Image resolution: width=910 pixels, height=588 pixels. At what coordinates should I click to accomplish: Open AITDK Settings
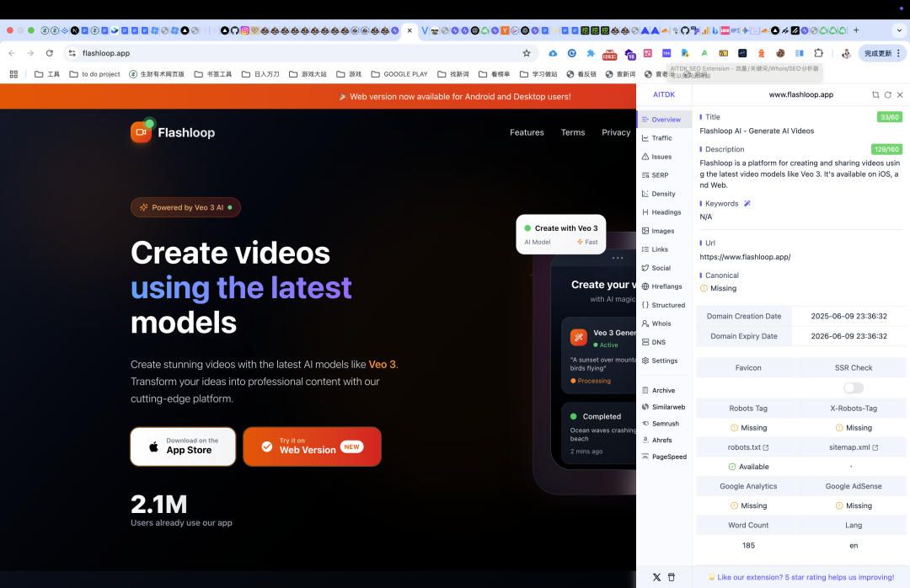point(664,361)
